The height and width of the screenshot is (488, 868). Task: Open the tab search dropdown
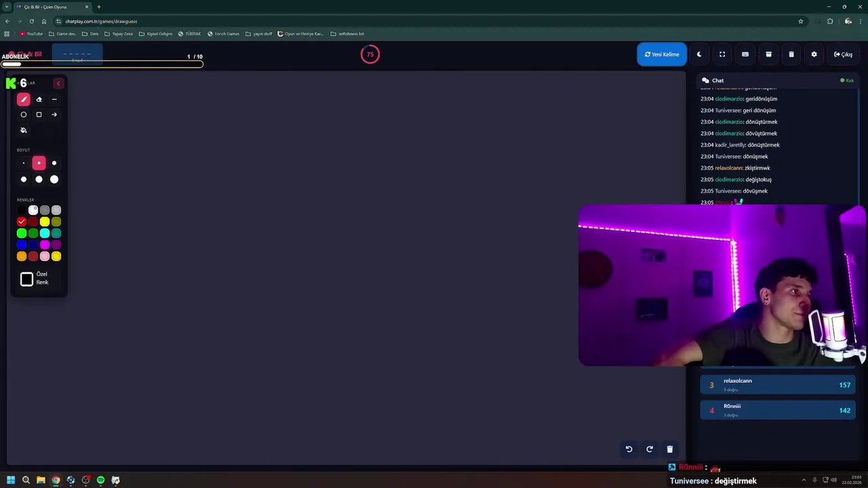[6, 7]
